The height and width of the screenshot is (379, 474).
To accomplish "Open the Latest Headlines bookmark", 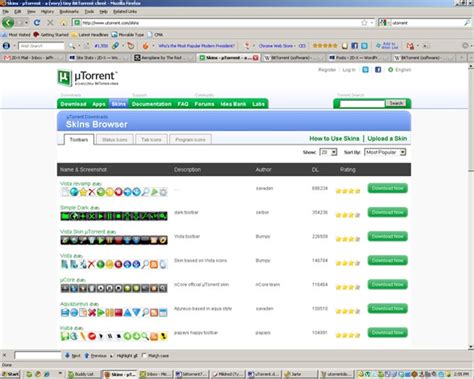I will tap(90, 34).
